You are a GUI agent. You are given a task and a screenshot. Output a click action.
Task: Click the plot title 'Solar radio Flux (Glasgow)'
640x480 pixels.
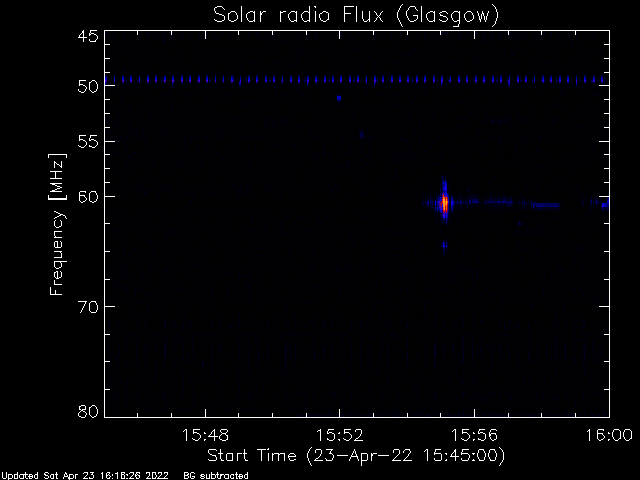[356, 16]
